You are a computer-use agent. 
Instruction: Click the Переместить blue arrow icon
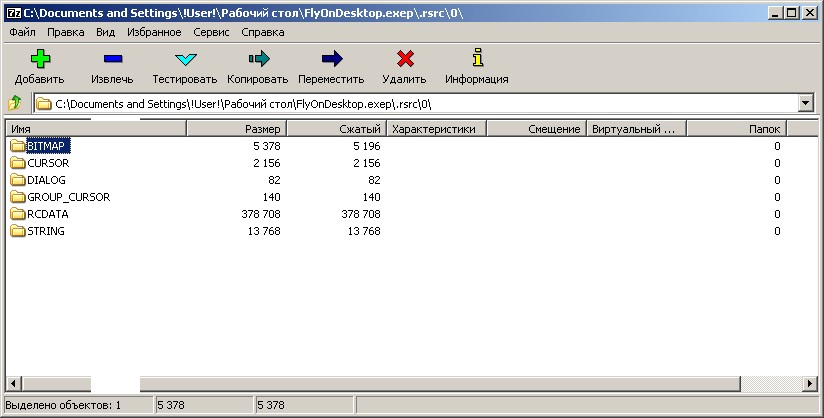pyautogui.click(x=332, y=59)
